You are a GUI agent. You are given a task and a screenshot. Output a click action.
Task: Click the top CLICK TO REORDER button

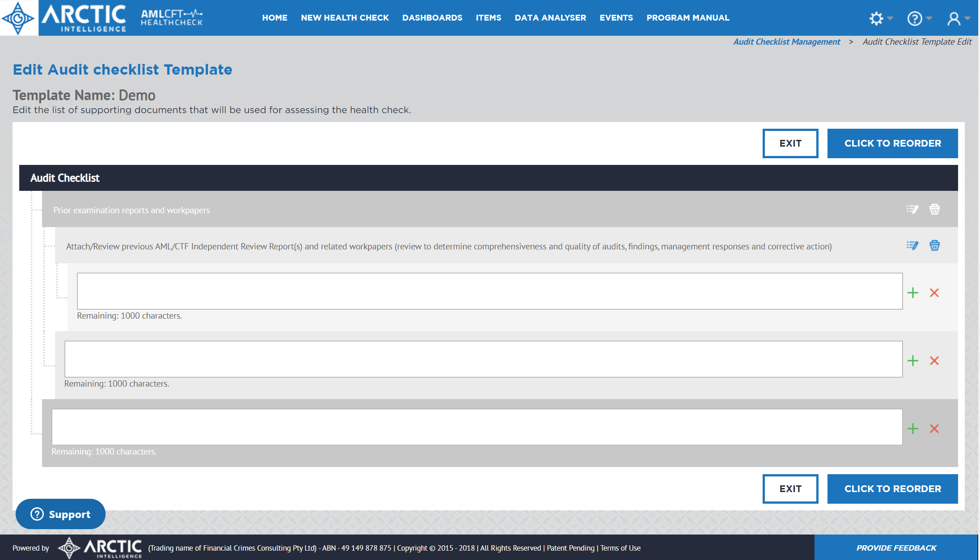pyautogui.click(x=892, y=143)
